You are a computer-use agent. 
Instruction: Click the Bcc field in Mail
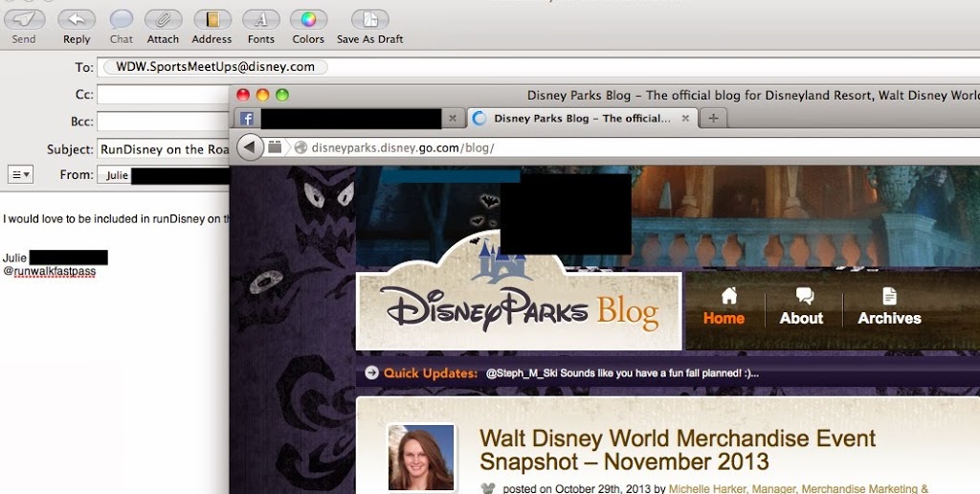pyautogui.click(x=163, y=122)
